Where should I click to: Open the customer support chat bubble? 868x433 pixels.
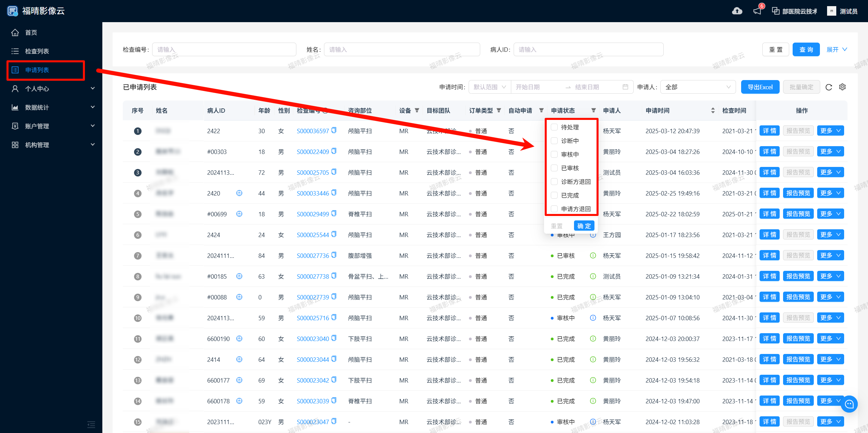point(849,404)
